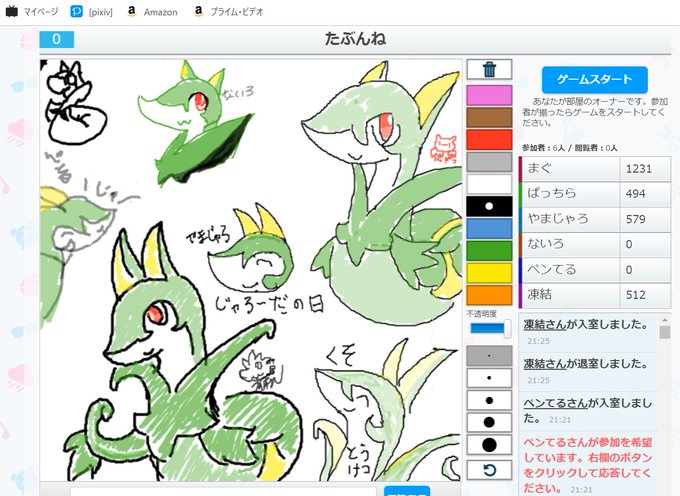Click player name やまじゃろ in scoreboard
The width and height of the screenshot is (680, 496).
point(558,219)
